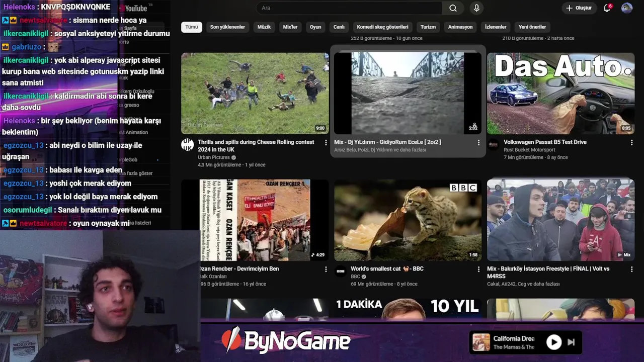The width and height of the screenshot is (644, 362).
Task: Select Komedi skeç gösterileri chip
Action: pos(382,27)
